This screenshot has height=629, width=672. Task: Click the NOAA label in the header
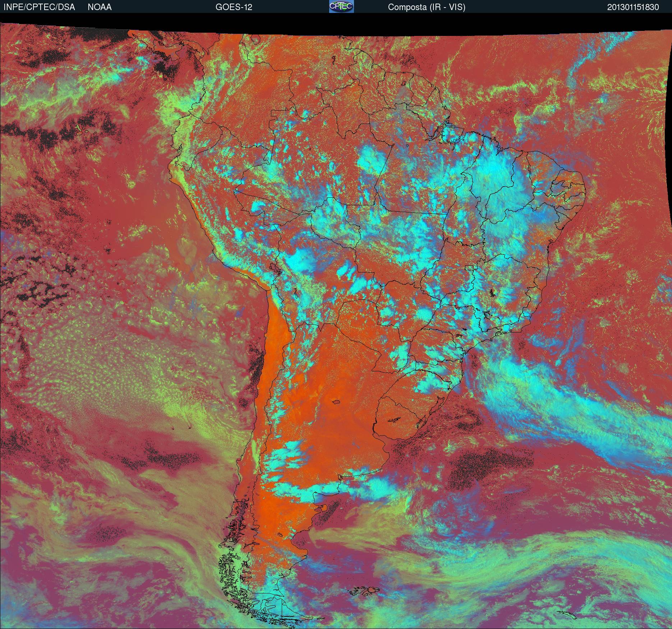pyautogui.click(x=100, y=7)
